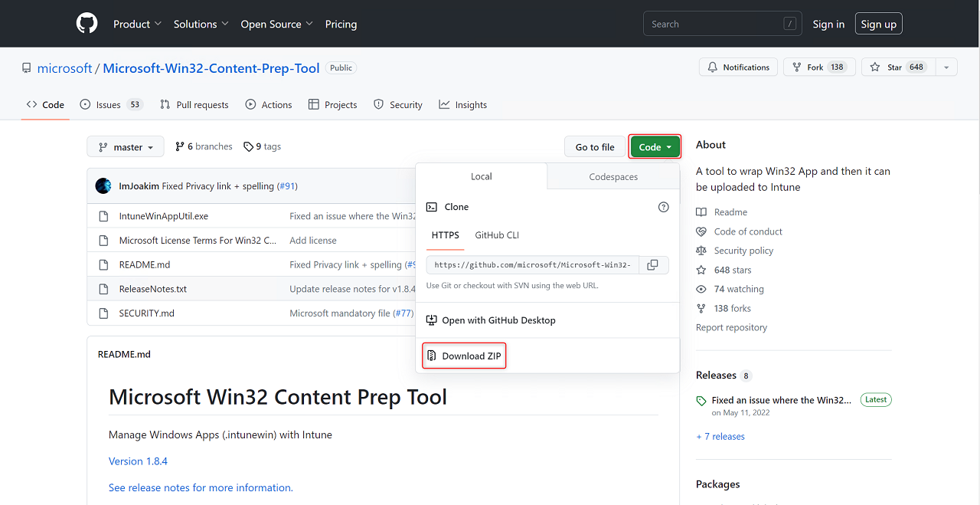
Task: Click Download ZIP
Action: click(464, 356)
